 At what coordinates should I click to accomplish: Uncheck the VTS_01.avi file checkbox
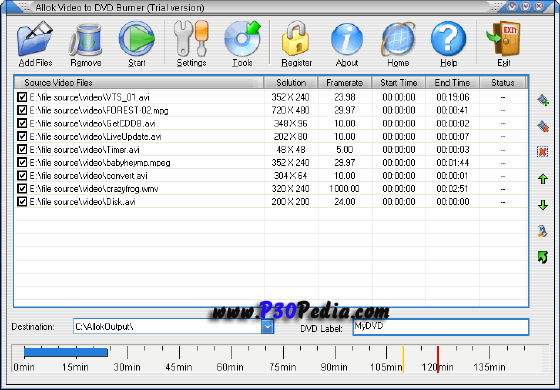click(22, 97)
